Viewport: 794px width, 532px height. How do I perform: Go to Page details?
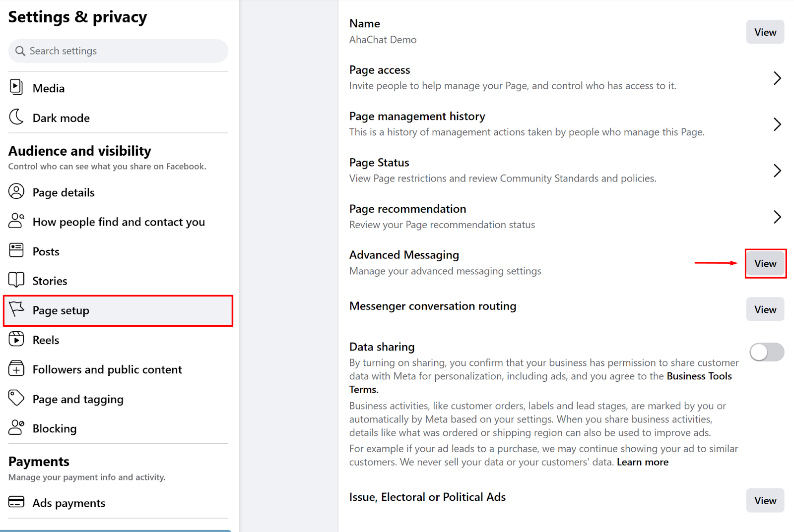tap(118, 192)
